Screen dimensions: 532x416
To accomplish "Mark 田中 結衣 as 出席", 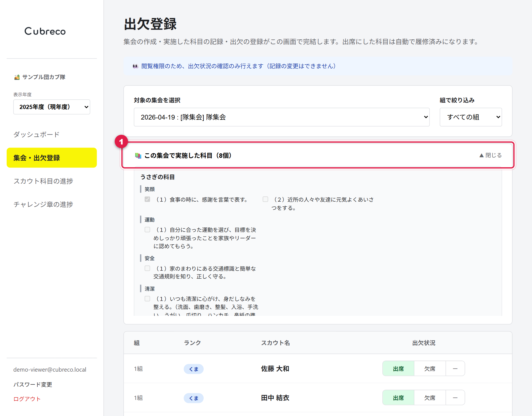I will [398, 398].
